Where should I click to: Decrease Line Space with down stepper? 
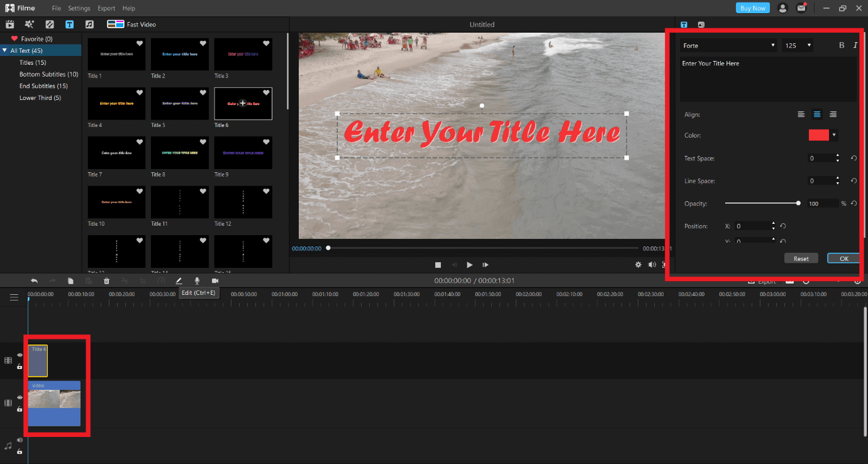pyautogui.click(x=838, y=184)
